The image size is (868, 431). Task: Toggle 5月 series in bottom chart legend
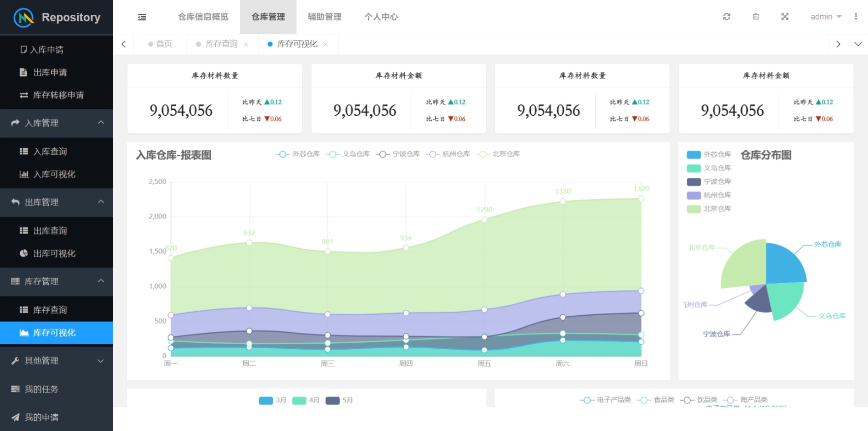(x=339, y=400)
